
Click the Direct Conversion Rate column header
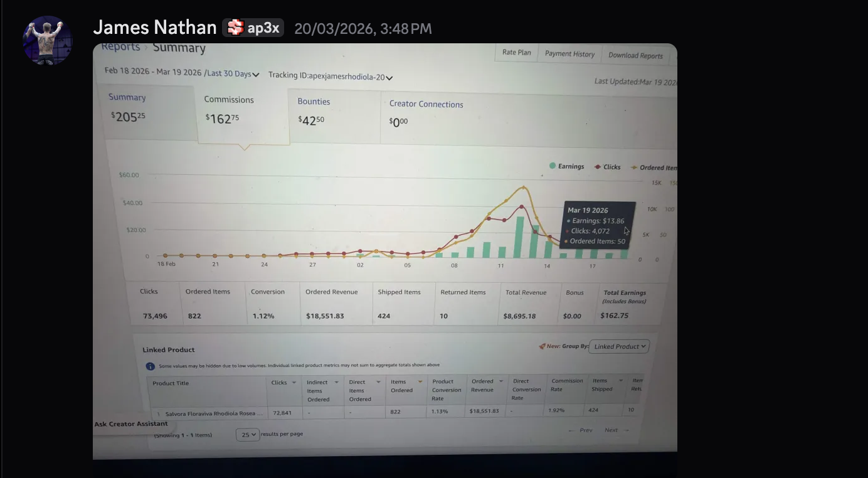pos(527,389)
